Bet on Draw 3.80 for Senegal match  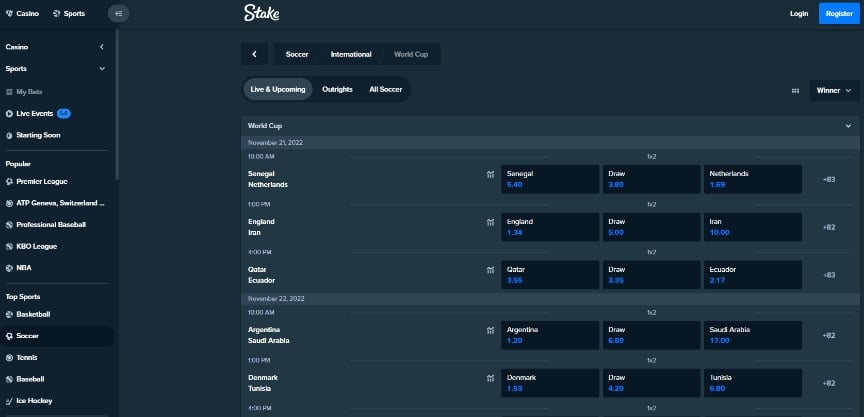click(651, 179)
